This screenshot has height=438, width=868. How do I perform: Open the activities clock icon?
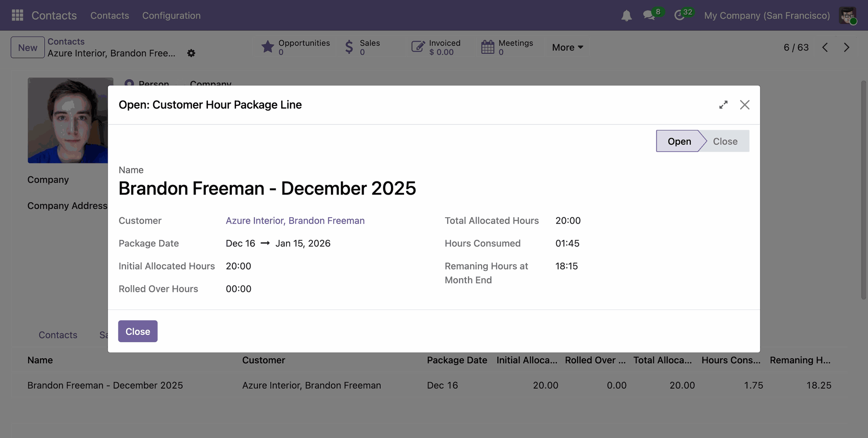(x=679, y=15)
